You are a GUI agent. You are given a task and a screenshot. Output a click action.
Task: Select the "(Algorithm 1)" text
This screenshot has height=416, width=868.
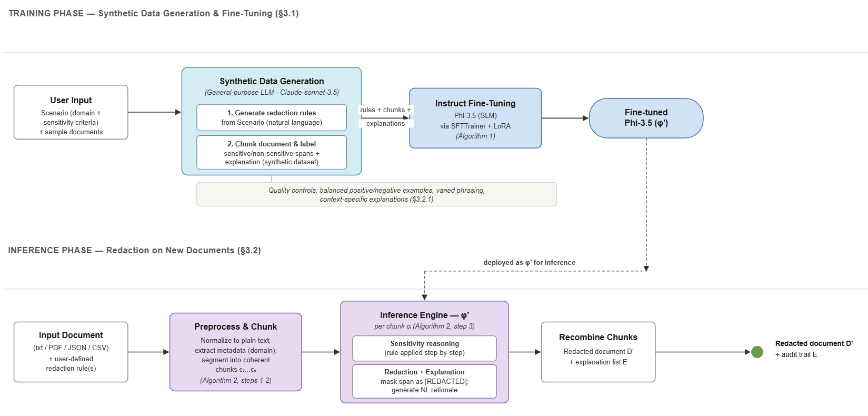point(475,136)
